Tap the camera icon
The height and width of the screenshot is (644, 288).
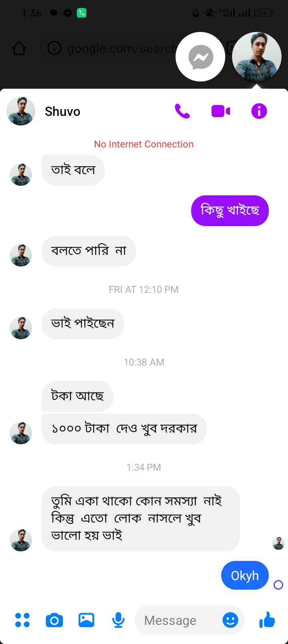[54, 620]
